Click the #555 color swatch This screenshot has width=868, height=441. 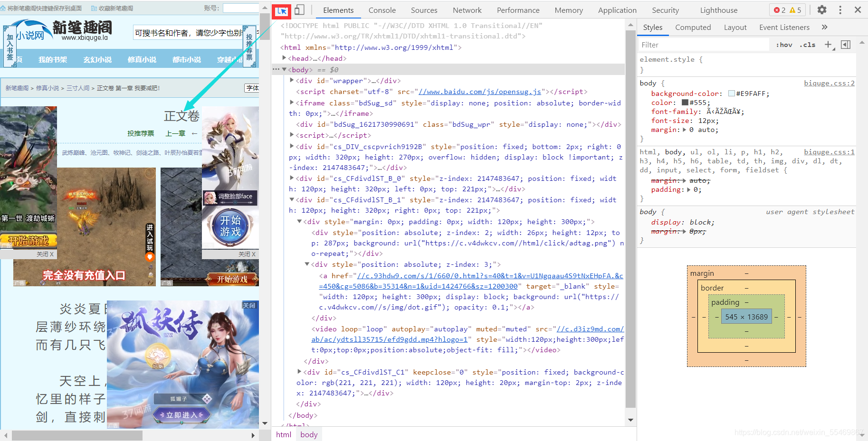click(685, 103)
